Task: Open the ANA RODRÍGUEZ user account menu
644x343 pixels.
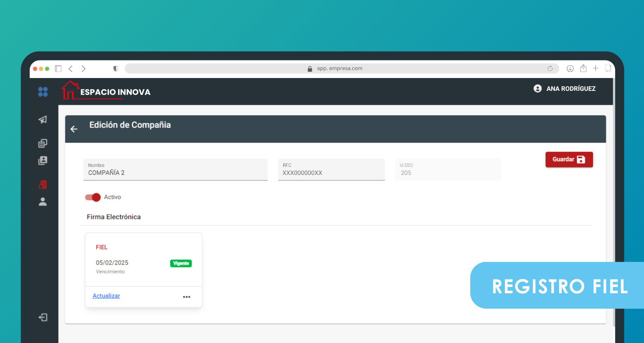Action: pyautogui.click(x=564, y=89)
